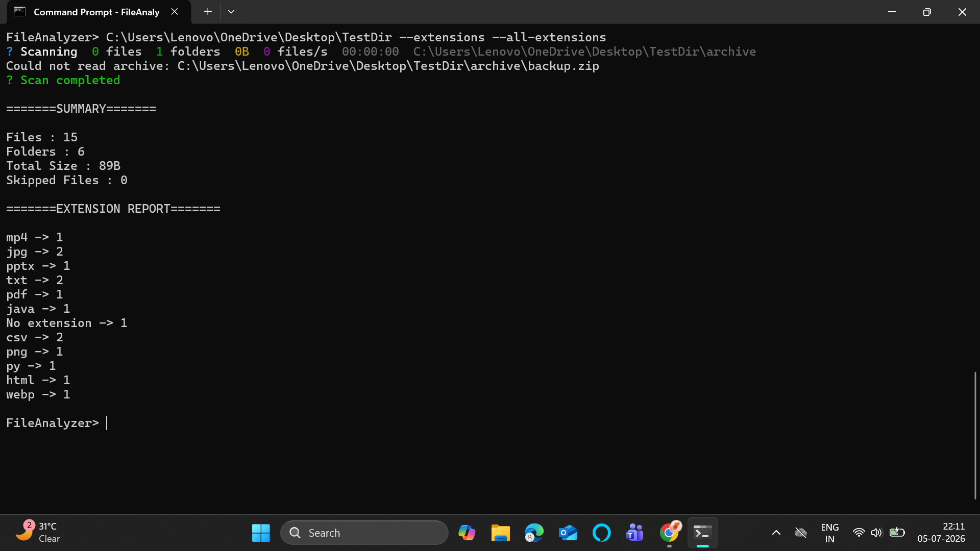The image size is (980, 551).
Task: Click the volume speaker tray icon
Action: click(876, 533)
